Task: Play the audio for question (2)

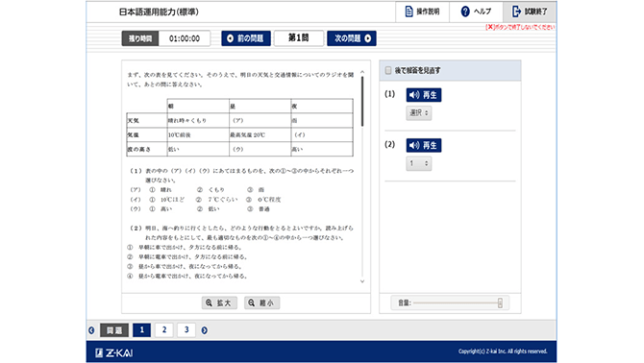Action: coord(424,145)
